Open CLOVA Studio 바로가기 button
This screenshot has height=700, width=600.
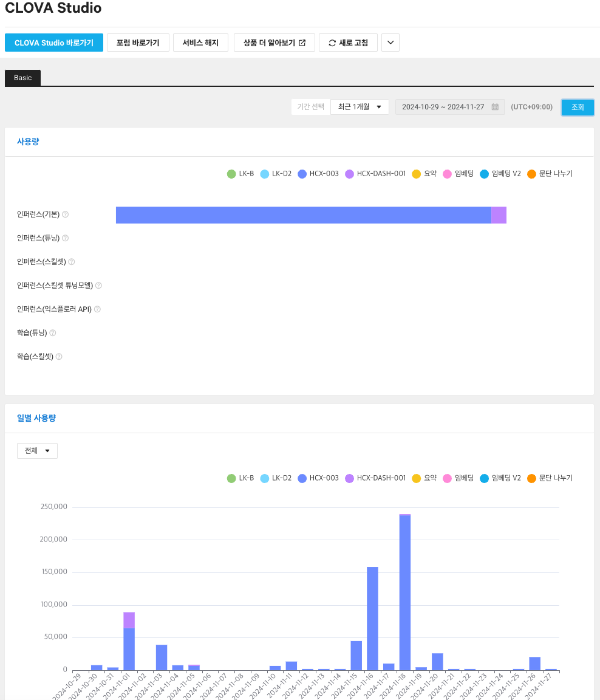(54, 43)
